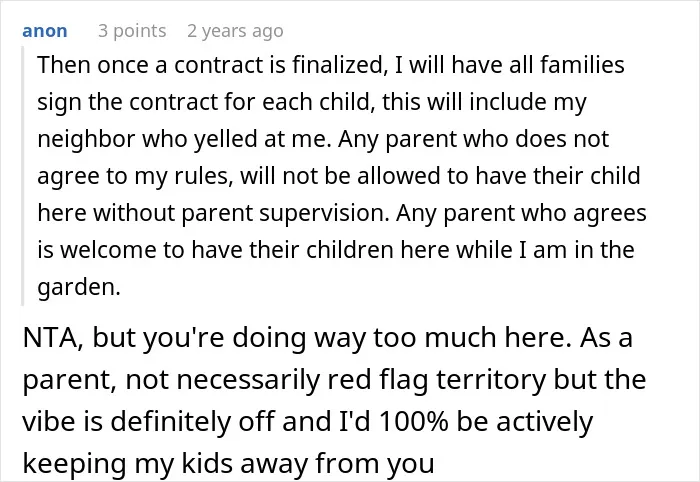Click the 3 points score label

tap(132, 31)
